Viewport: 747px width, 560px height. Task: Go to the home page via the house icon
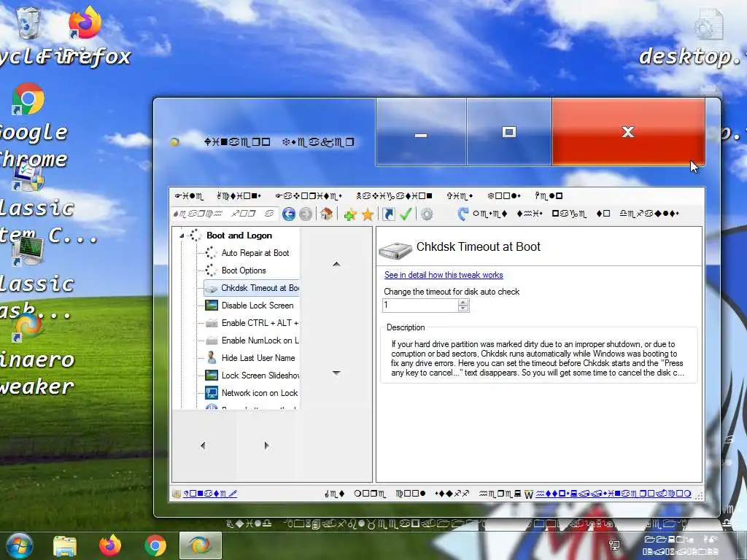tap(326, 214)
